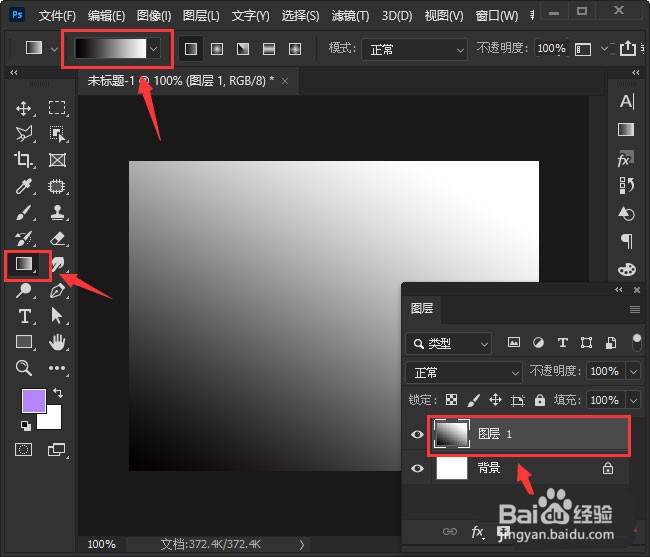This screenshot has width=650, height=557.
Task: Open the layer fx styles button
Action: pyautogui.click(x=477, y=532)
